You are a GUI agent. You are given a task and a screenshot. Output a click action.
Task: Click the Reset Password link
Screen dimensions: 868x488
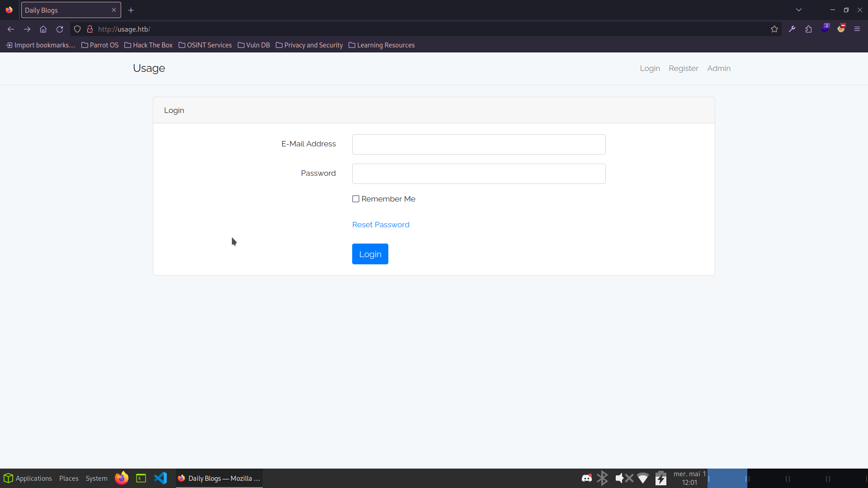click(x=380, y=225)
